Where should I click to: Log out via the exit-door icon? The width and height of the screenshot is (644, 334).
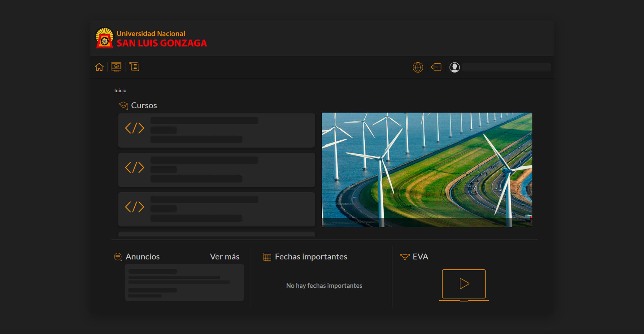[x=436, y=67]
